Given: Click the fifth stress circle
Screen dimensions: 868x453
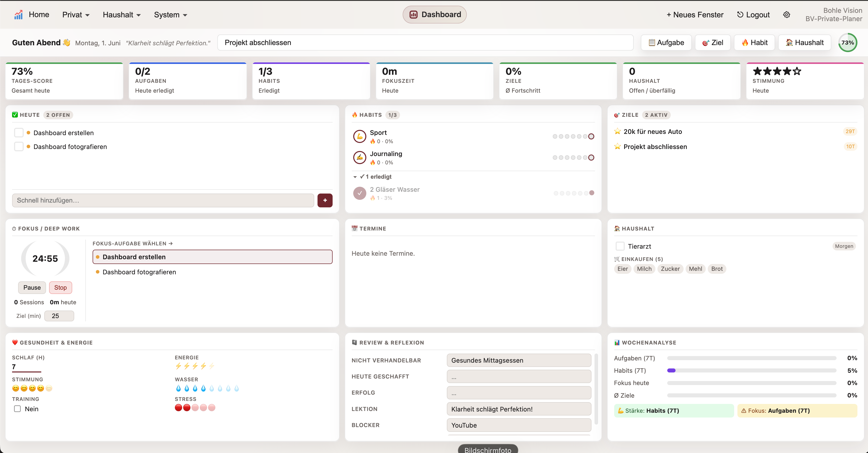Looking at the screenshot, I should tap(212, 407).
